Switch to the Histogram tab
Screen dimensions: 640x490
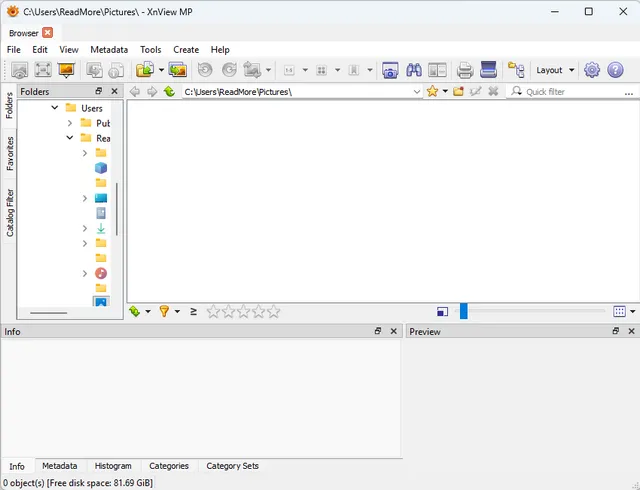[x=113, y=466]
